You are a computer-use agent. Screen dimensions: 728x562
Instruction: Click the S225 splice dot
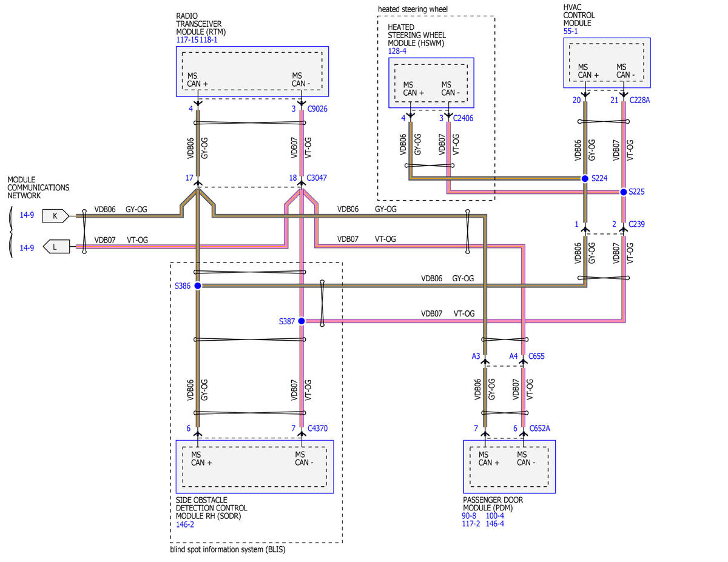pyautogui.click(x=623, y=192)
